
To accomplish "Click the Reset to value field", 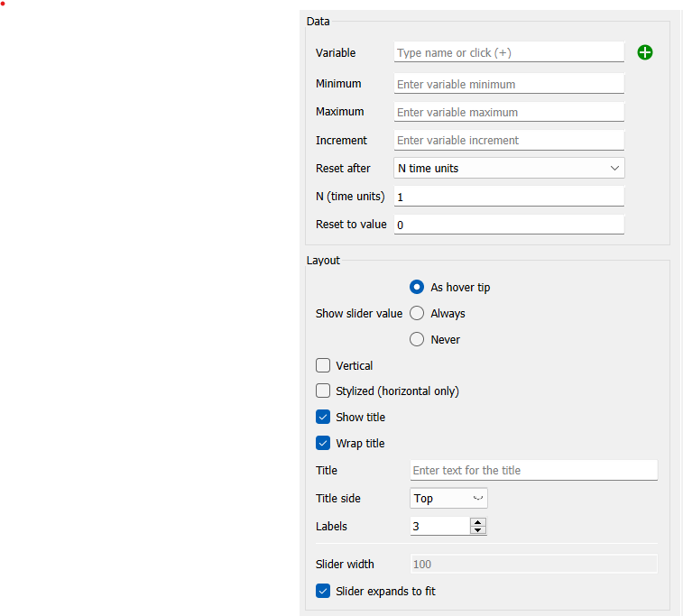I will [509, 225].
